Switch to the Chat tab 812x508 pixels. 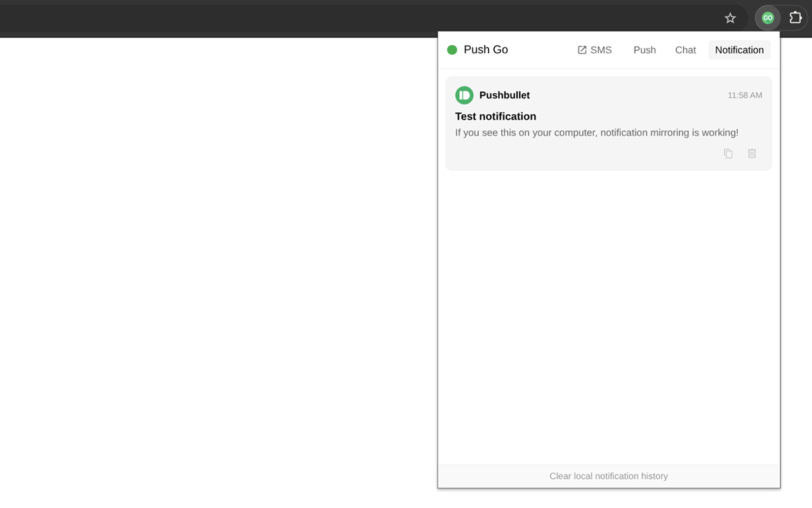[685, 50]
